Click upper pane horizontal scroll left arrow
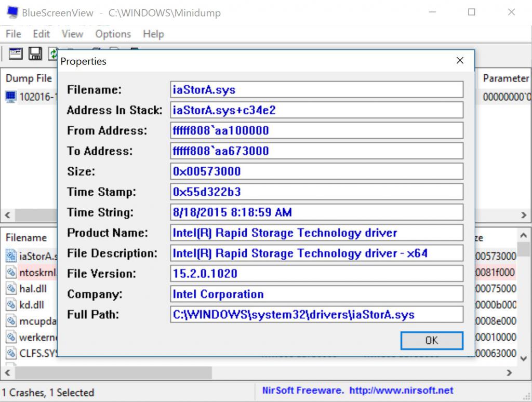532x402 pixels. tap(7, 215)
